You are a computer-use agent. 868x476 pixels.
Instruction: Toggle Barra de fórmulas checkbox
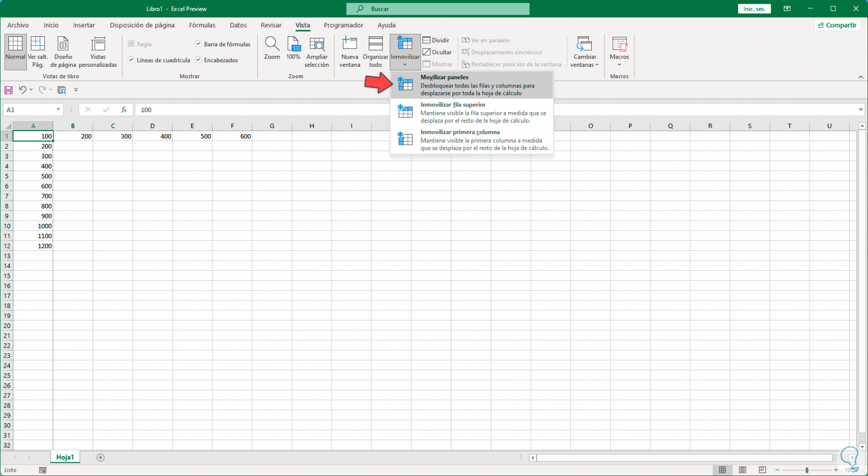click(x=198, y=44)
